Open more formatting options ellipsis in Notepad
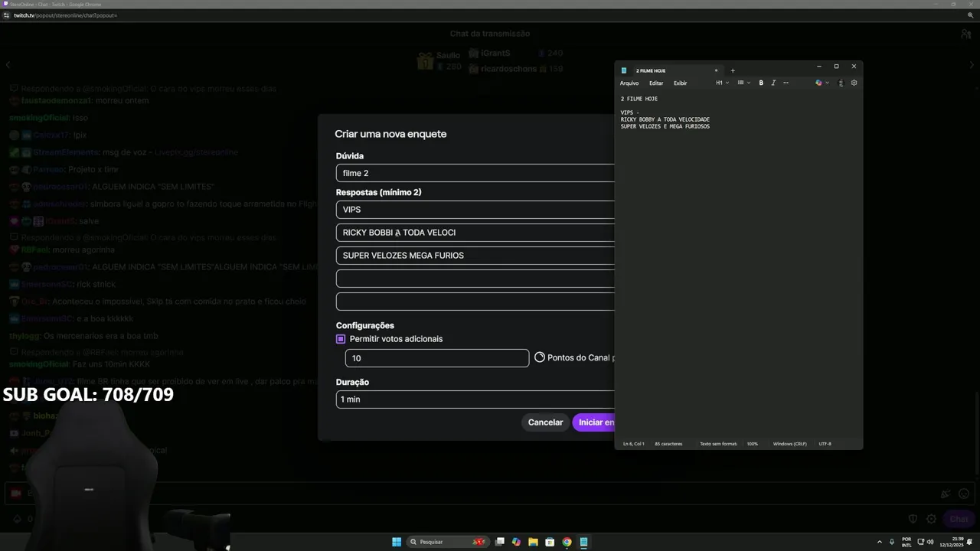The height and width of the screenshot is (551, 980). pyautogui.click(x=786, y=83)
